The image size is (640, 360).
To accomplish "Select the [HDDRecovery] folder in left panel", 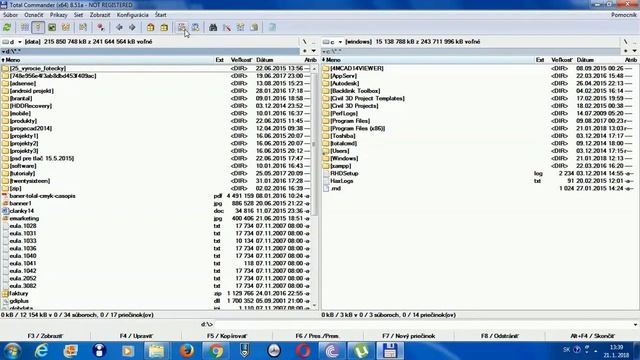I will coord(31,106).
